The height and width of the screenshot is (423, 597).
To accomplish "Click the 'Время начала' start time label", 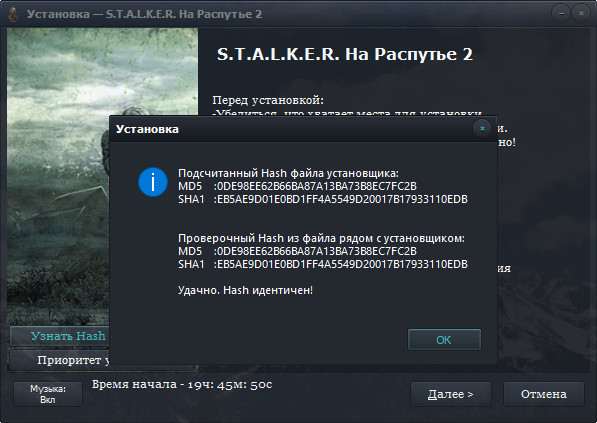I will click(x=182, y=385).
